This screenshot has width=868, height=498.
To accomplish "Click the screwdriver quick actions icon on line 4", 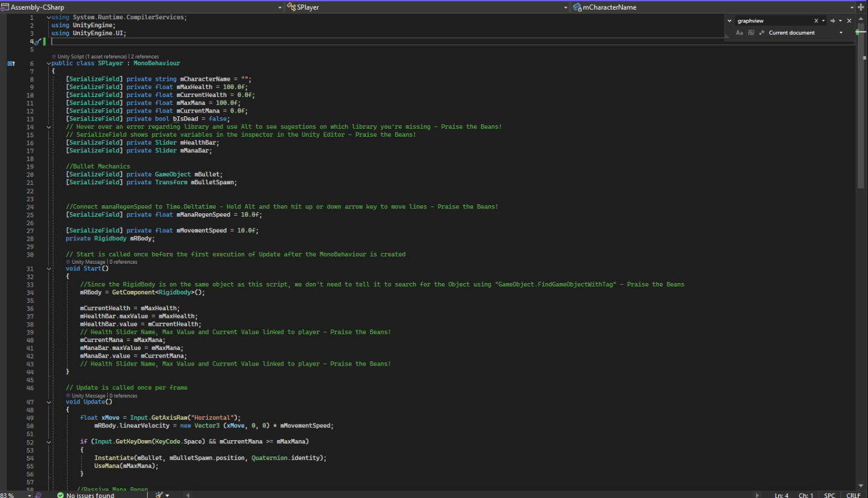I will click(37, 42).
